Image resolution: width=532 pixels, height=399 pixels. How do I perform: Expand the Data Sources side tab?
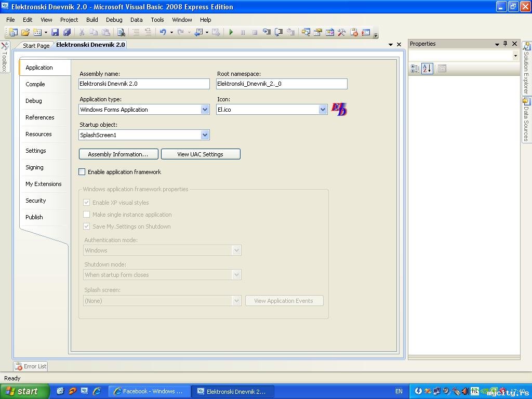coord(526,120)
